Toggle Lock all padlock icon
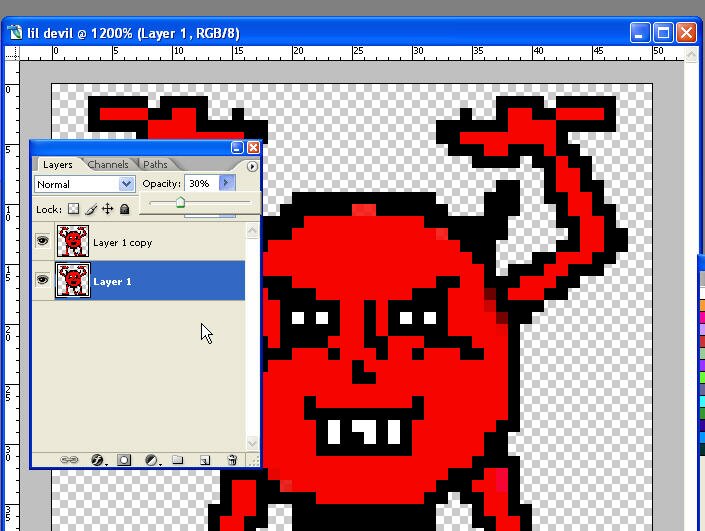705x531 pixels. pyautogui.click(x=125, y=209)
